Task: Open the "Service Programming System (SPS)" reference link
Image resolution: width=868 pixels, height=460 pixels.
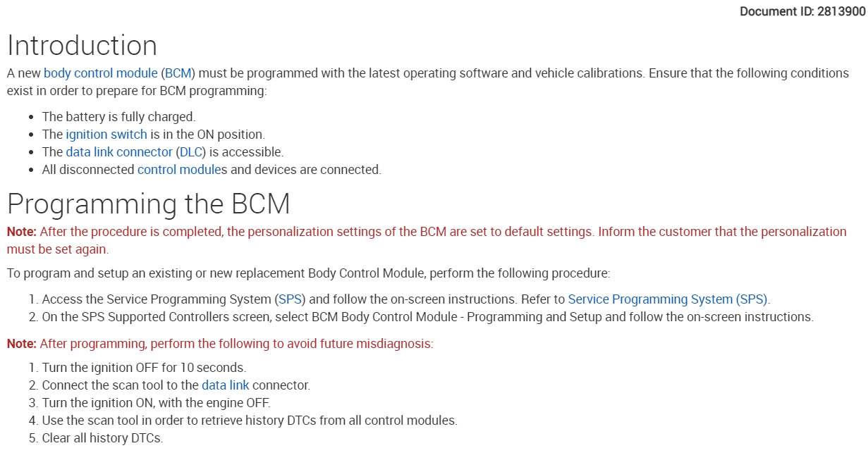Action: [668, 299]
